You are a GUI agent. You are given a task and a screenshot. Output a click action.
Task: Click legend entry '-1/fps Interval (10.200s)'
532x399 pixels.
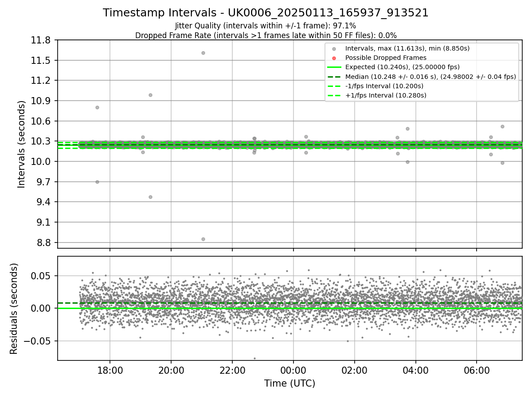384,86
